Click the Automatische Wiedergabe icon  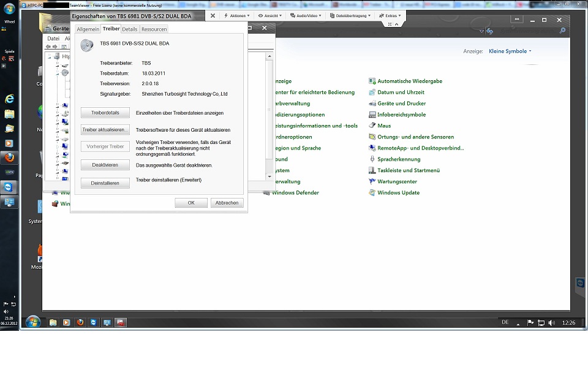[372, 81]
